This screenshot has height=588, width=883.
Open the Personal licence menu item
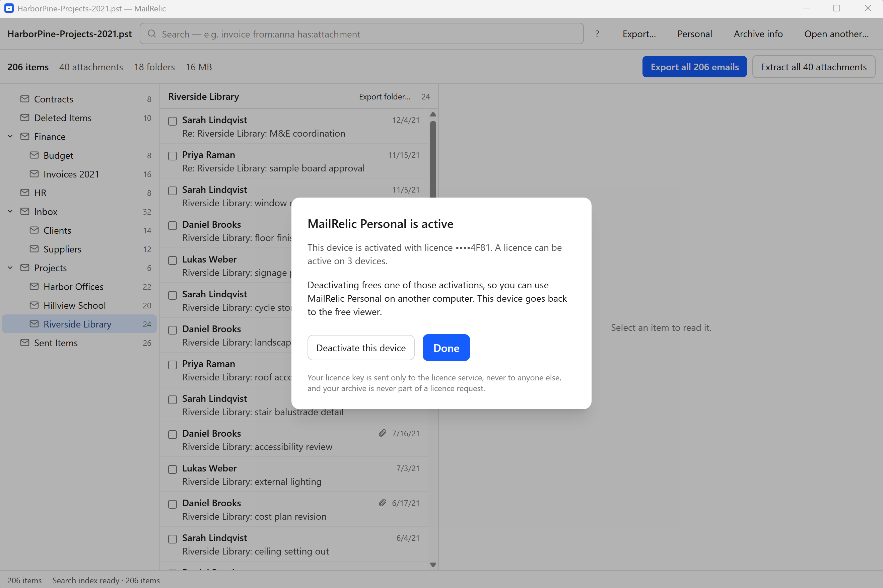click(x=695, y=34)
